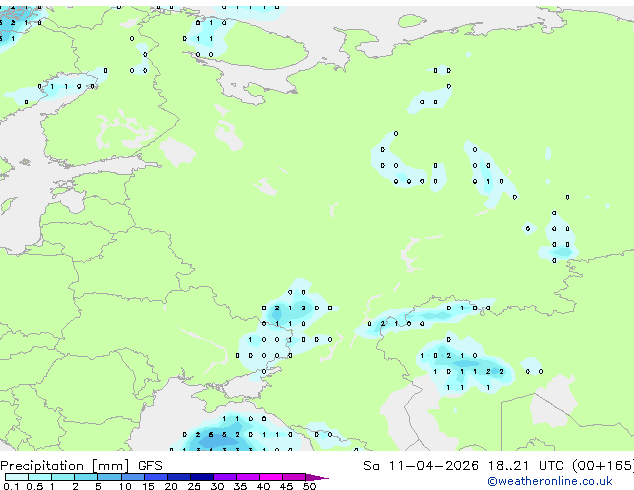Image resolution: width=634 pixels, height=490 pixels.
Task: Click the 0.1–0.5 mm legend color swatch
Action: click(x=17, y=477)
